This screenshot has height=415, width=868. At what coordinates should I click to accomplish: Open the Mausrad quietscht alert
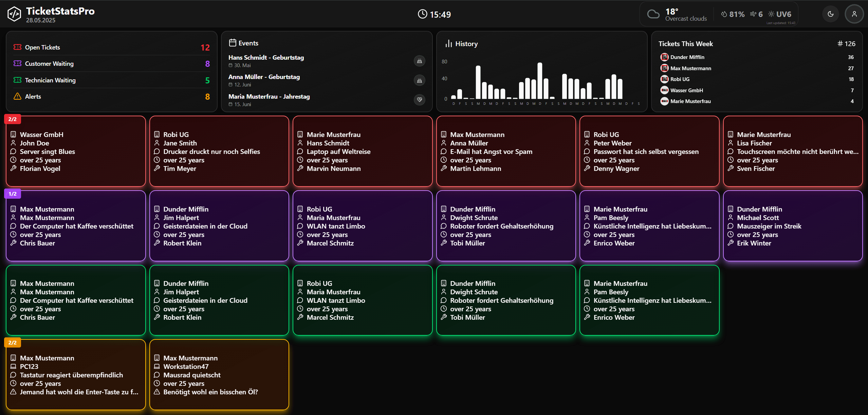tap(219, 375)
